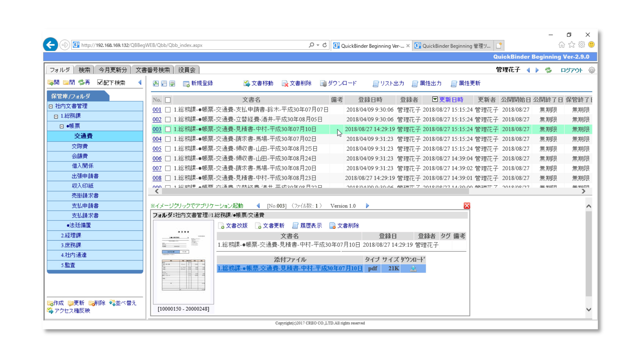Click the 更新日時 sort column header

click(x=448, y=100)
